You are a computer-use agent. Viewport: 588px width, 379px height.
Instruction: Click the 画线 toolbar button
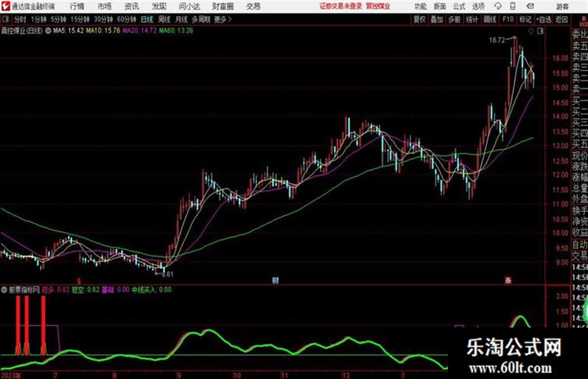click(490, 19)
